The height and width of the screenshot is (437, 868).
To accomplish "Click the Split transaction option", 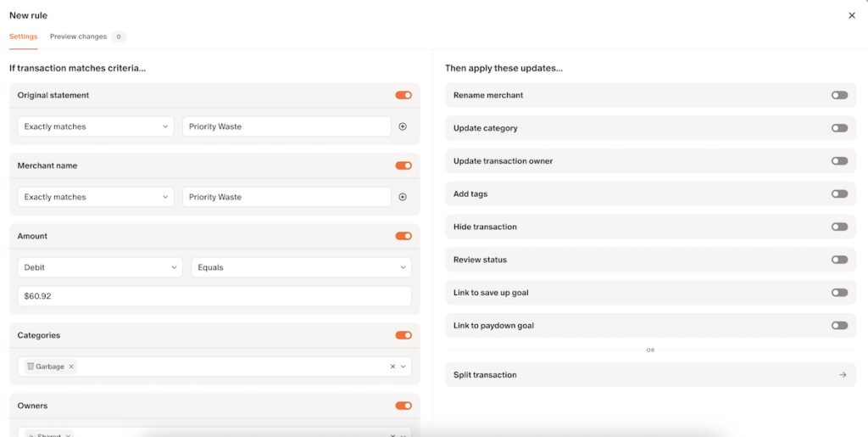I will 650,375.
